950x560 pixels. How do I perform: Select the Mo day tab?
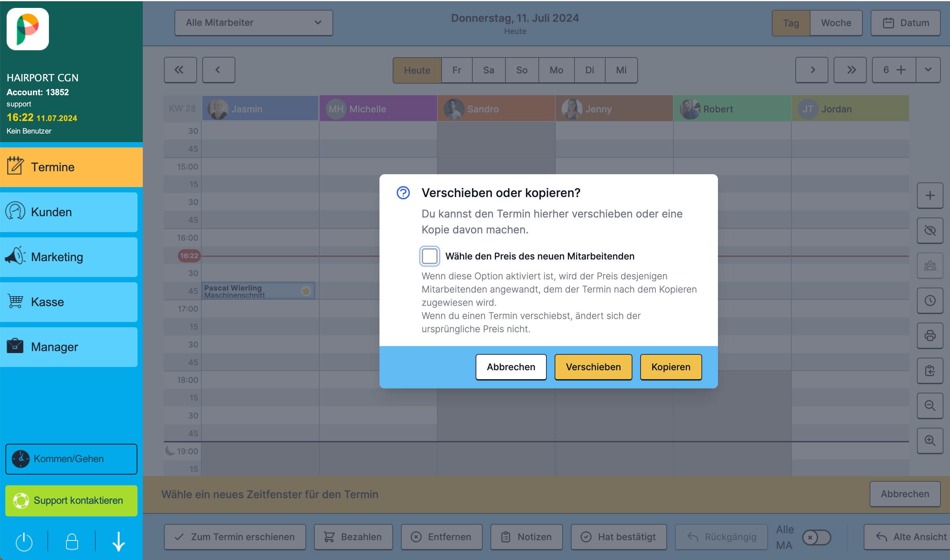(x=556, y=70)
